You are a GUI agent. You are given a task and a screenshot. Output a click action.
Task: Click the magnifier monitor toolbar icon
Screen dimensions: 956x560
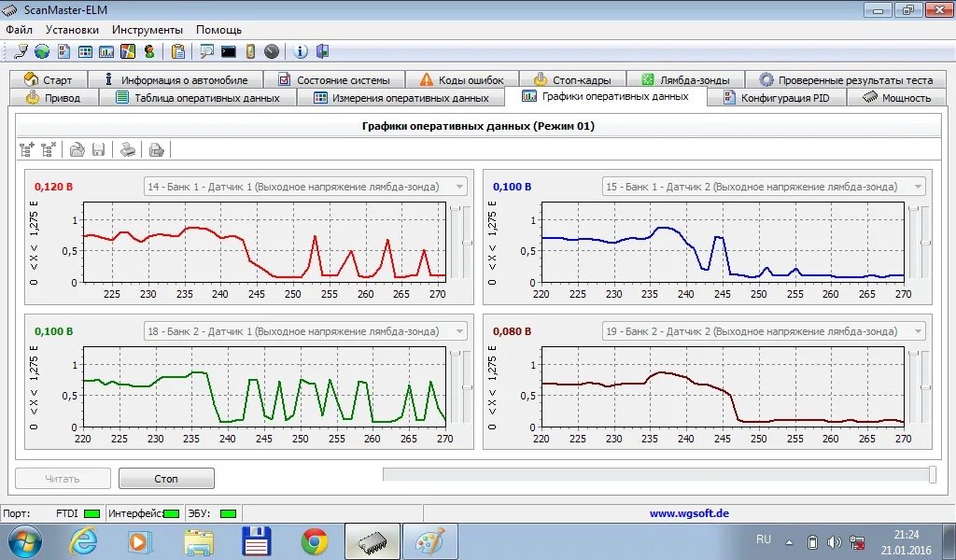[206, 51]
